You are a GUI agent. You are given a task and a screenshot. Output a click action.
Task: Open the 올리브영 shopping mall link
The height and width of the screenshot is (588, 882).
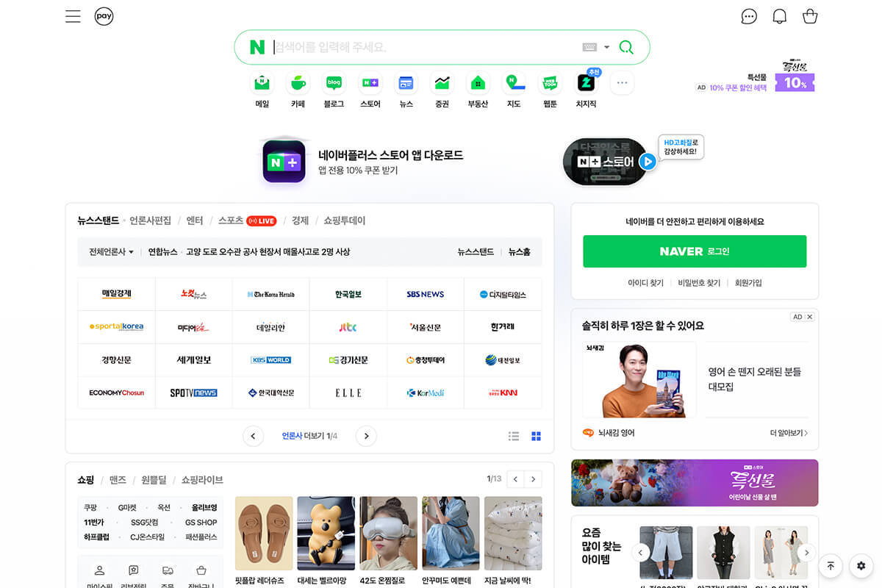204,508
